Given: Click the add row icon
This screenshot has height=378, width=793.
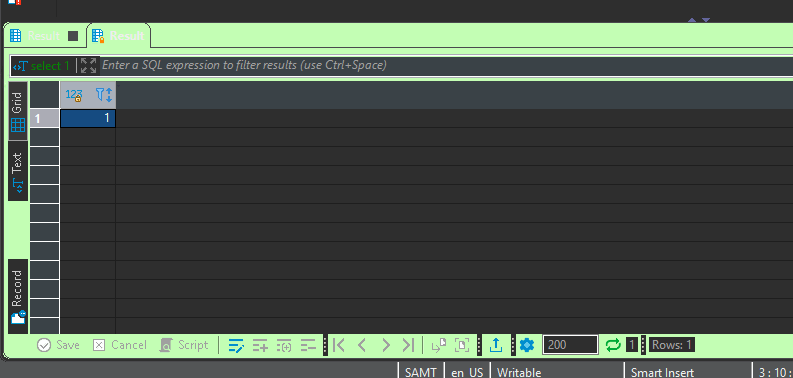Looking at the screenshot, I should click(x=260, y=346).
